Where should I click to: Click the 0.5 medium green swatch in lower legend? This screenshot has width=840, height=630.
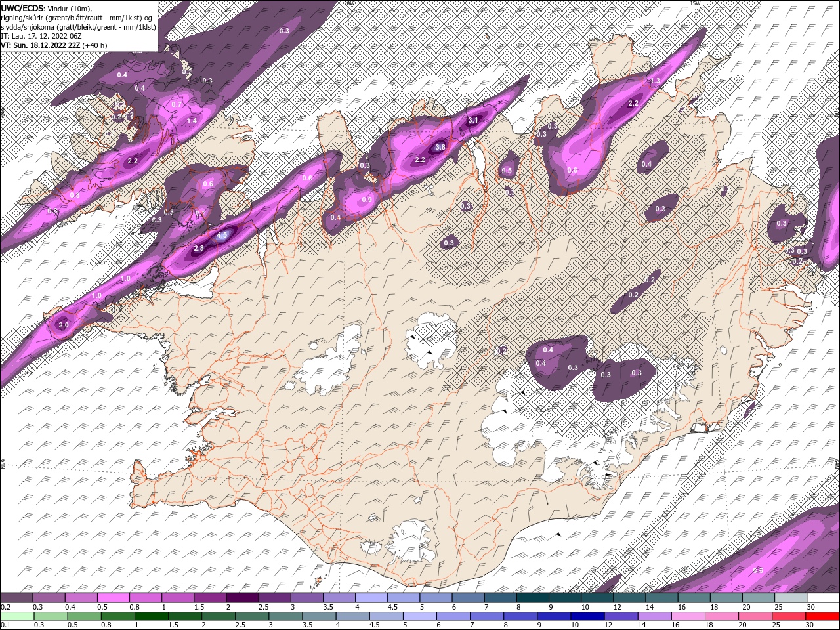click(x=84, y=616)
